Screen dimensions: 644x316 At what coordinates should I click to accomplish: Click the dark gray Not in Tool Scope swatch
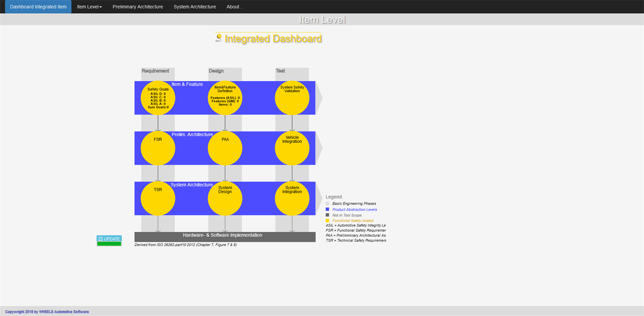327,215
